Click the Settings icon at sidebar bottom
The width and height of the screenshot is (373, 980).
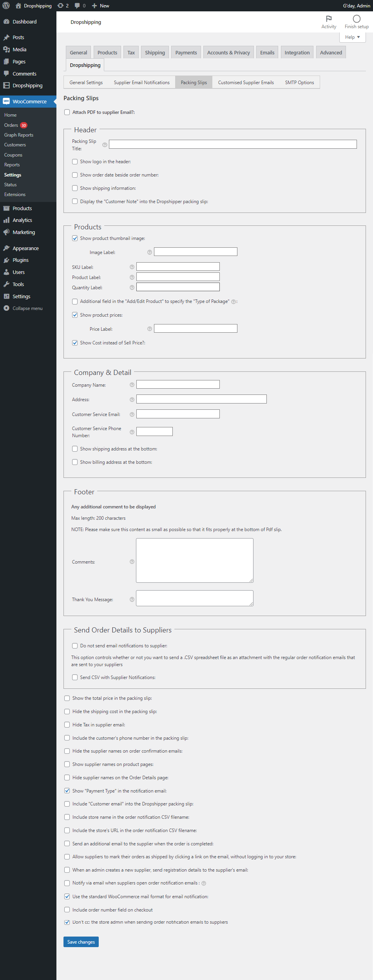coord(6,296)
